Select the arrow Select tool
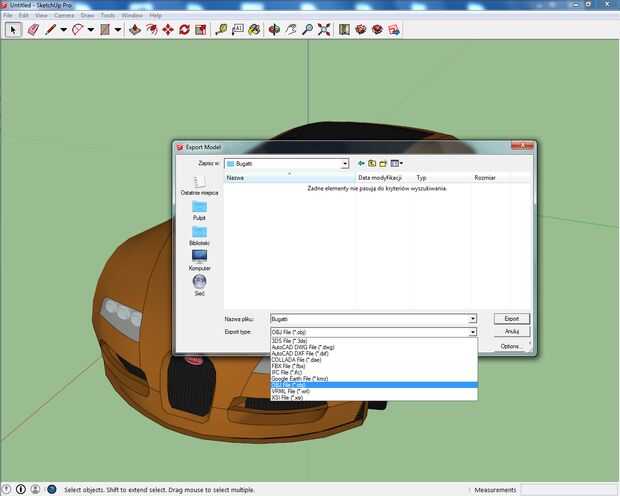This screenshot has height=496, width=620. pos(13,30)
